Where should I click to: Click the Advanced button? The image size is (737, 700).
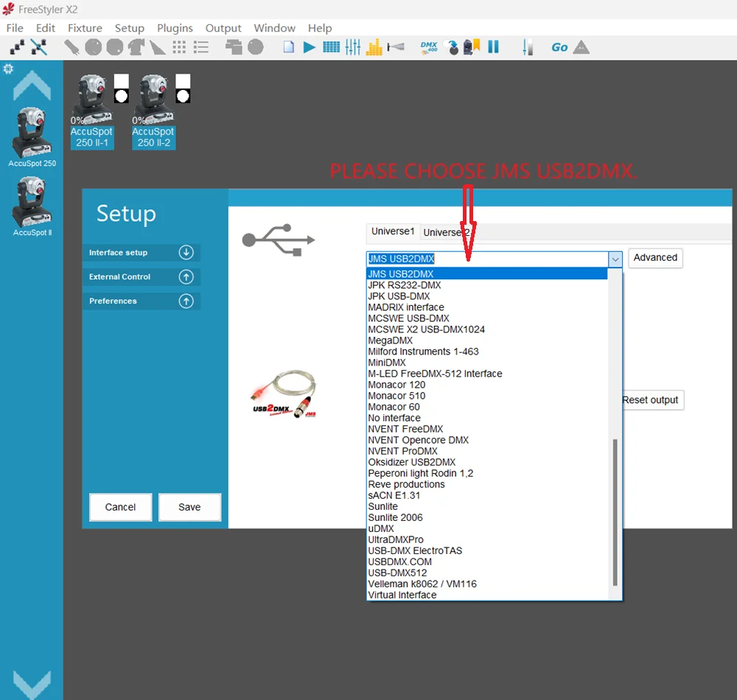655,258
